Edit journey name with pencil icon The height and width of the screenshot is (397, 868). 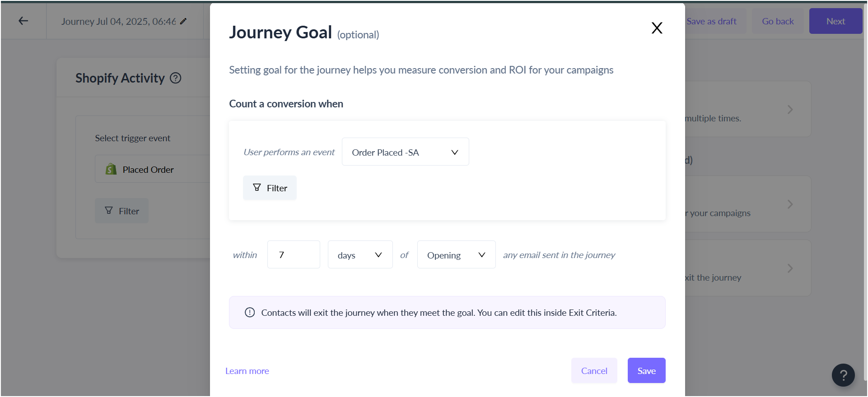tap(183, 21)
